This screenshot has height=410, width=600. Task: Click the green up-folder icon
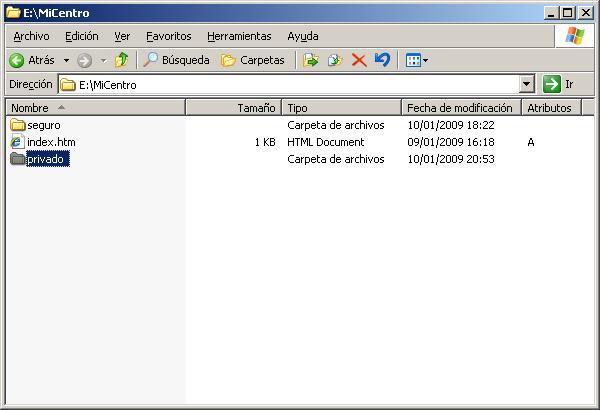coord(121,60)
